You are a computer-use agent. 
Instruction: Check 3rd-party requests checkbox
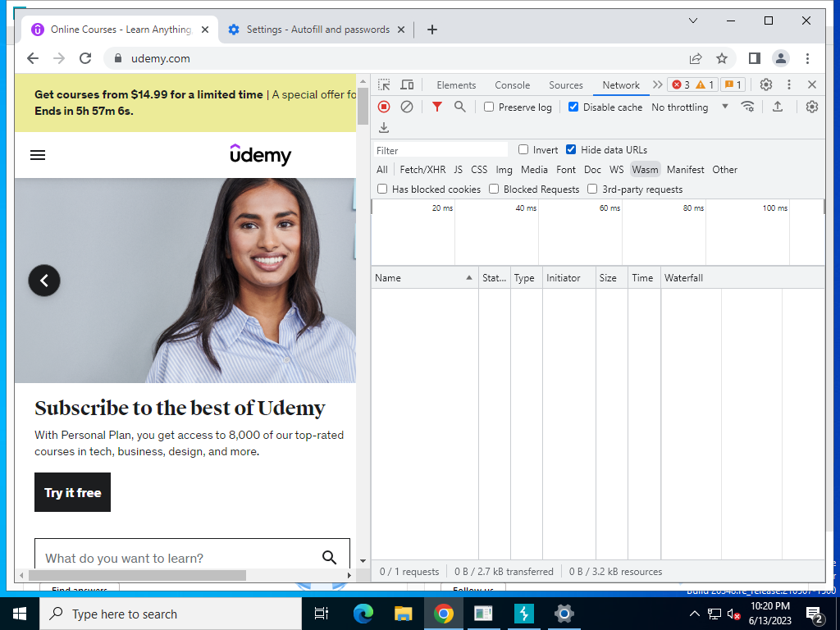click(592, 189)
